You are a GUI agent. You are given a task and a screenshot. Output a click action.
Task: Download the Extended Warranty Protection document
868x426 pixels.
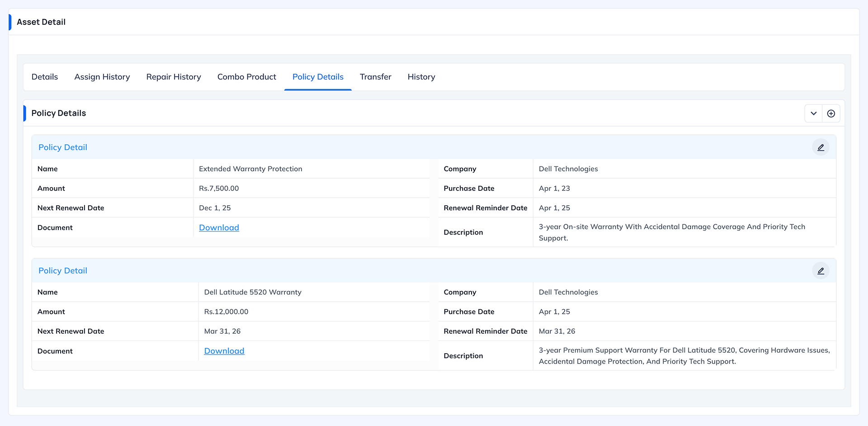pos(219,227)
